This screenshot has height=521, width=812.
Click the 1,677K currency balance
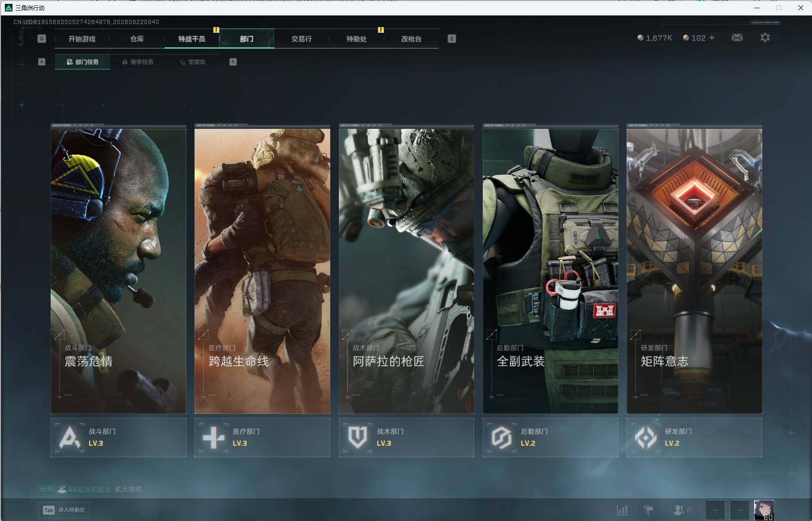point(659,38)
